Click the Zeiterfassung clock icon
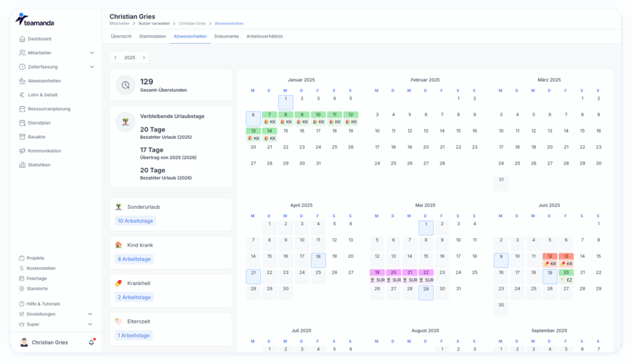This screenshot has width=632, height=364. click(x=22, y=67)
